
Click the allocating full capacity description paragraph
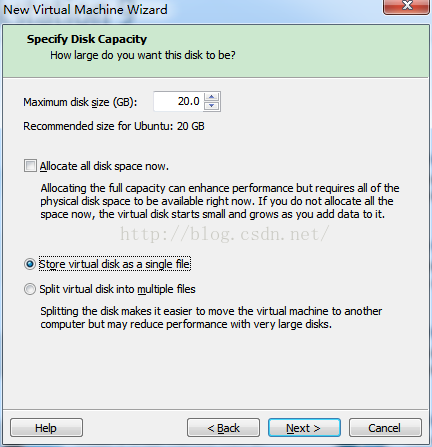(x=220, y=201)
